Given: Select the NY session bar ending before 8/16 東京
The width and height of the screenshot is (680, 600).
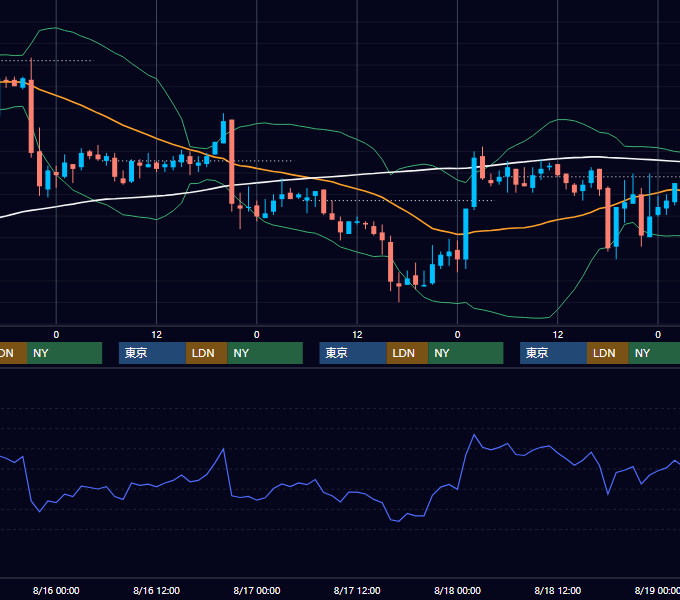Looking at the screenshot, I should coord(64,353).
